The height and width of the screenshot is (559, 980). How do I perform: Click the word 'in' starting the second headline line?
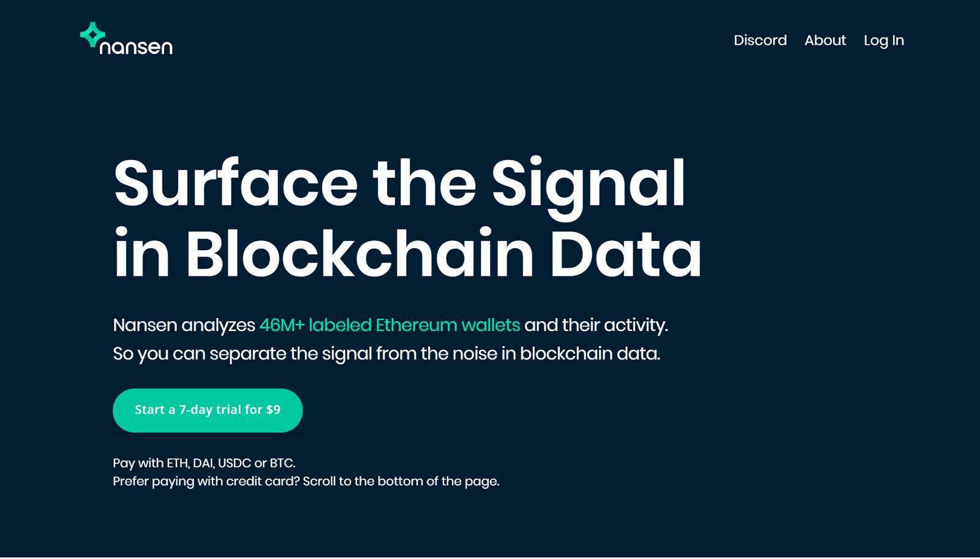pyautogui.click(x=141, y=254)
